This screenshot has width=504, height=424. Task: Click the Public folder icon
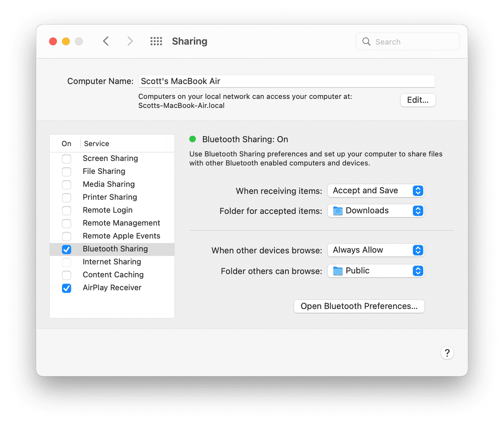pos(337,271)
